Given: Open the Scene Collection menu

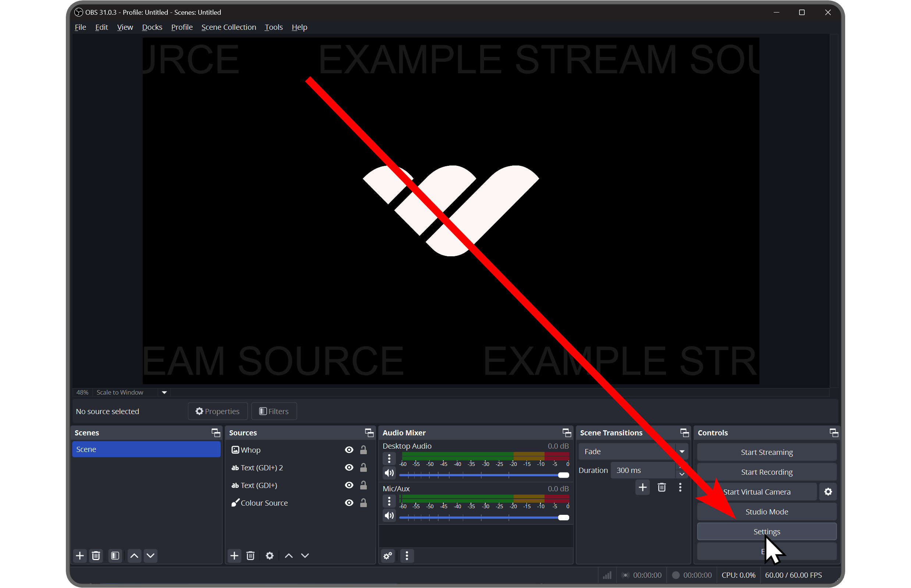Looking at the screenshot, I should coord(228,27).
